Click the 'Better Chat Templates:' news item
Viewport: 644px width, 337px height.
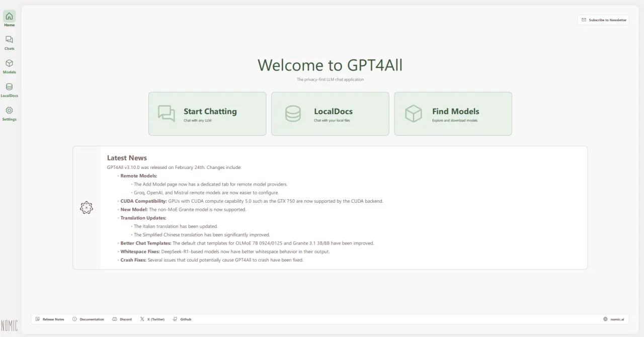pyautogui.click(x=247, y=243)
